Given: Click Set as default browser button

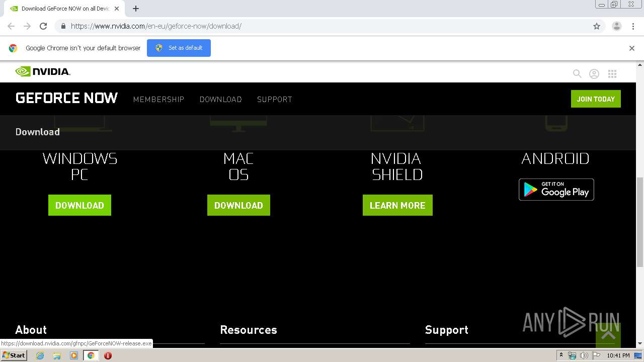Looking at the screenshot, I should click(179, 48).
